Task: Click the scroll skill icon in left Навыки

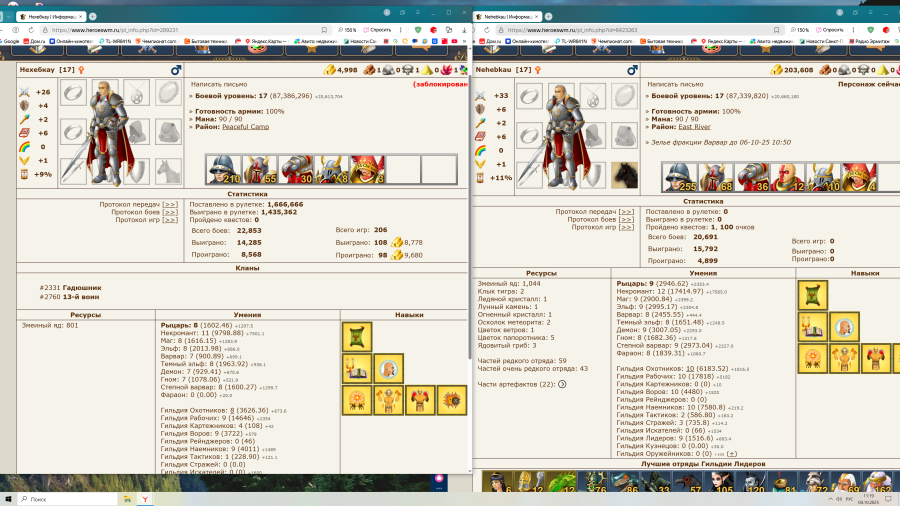Action: [356, 337]
